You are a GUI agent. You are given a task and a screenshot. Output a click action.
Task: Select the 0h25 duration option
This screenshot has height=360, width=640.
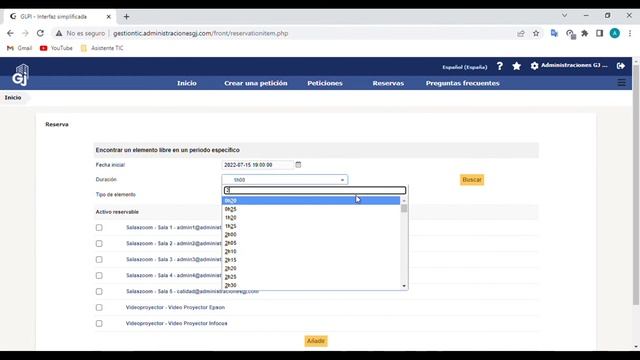pos(311,209)
